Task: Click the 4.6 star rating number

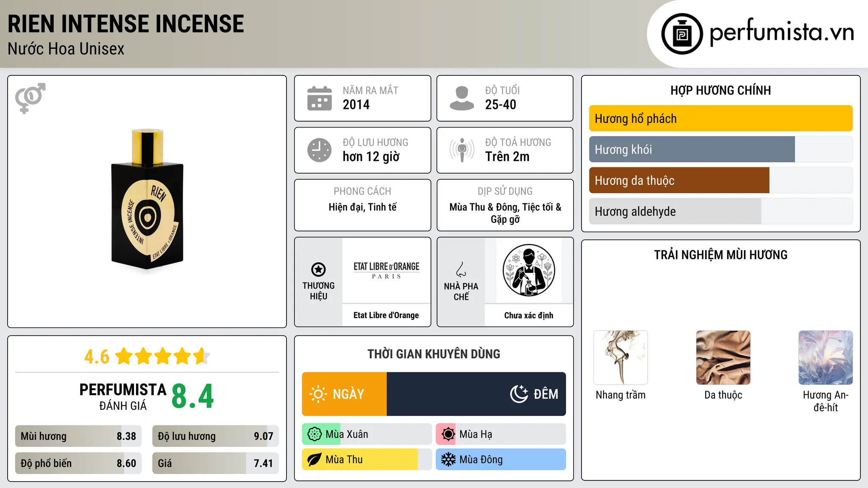Action: coord(97,357)
